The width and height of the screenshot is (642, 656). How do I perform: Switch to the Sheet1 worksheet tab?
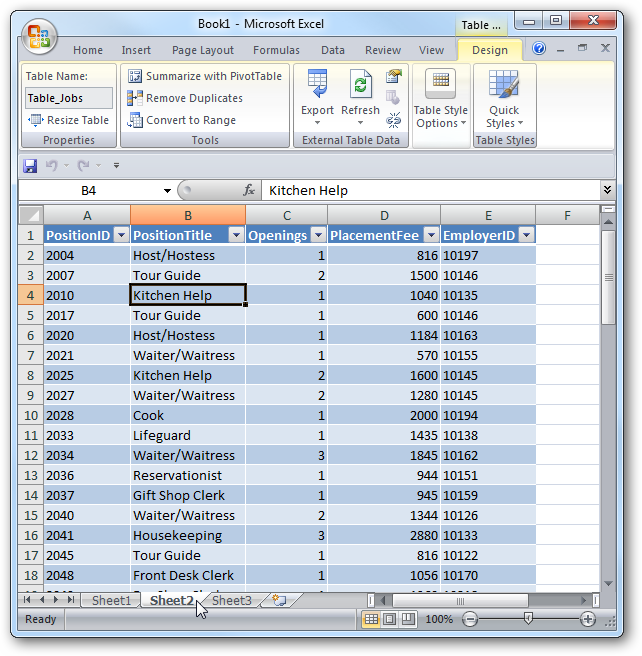111,600
